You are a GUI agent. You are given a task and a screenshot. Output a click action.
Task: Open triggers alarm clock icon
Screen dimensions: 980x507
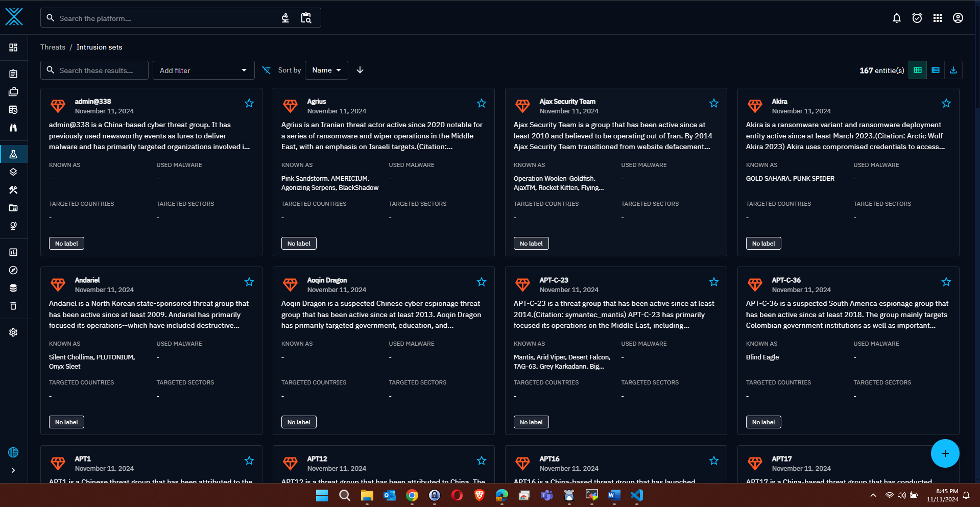coord(917,18)
